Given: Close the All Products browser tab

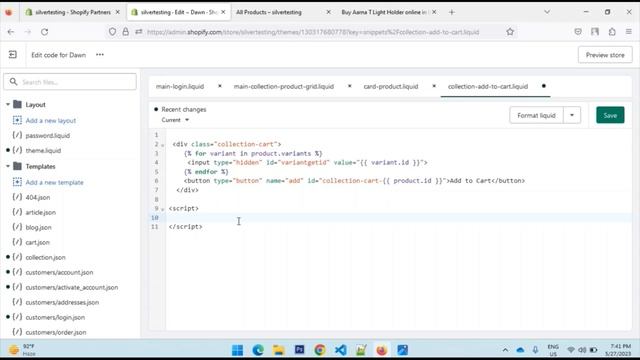Looking at the screenshot, I should pos(328,12).
